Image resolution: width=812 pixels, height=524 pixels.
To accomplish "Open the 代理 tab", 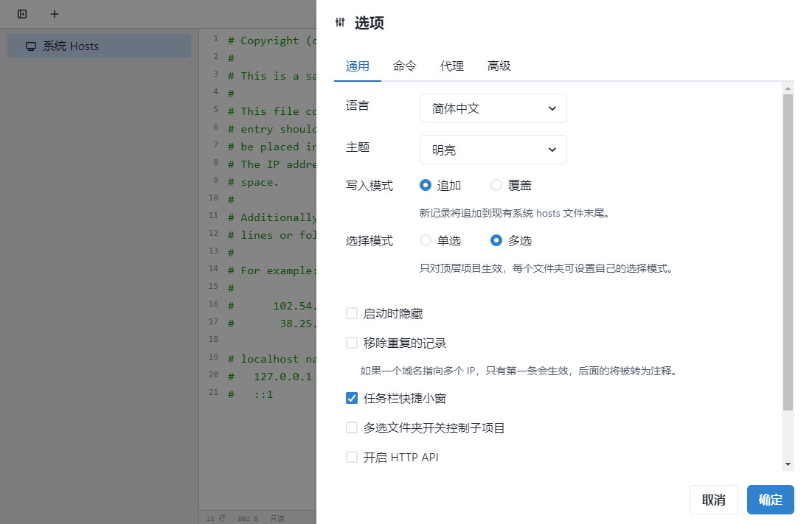I will (451, 66).
